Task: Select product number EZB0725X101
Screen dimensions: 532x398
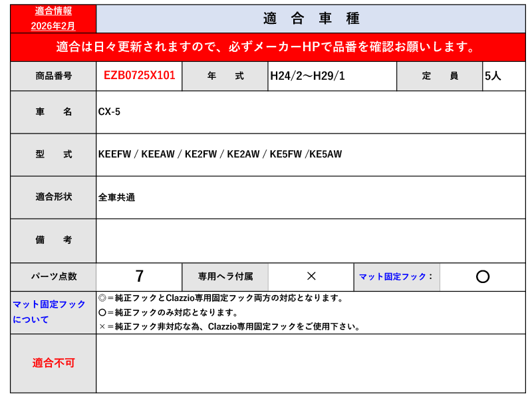Action: (x=140, y=76)
